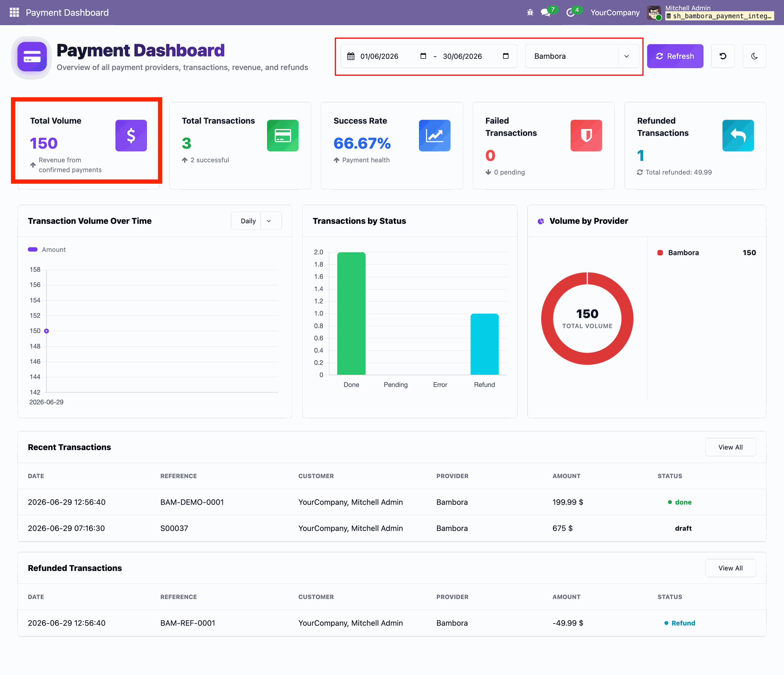Image resolution: width=784 pixels, height=675 pixels.
Task: Open the apps grid menu icon
Action: pyautogui.click(x=14, y=12)
